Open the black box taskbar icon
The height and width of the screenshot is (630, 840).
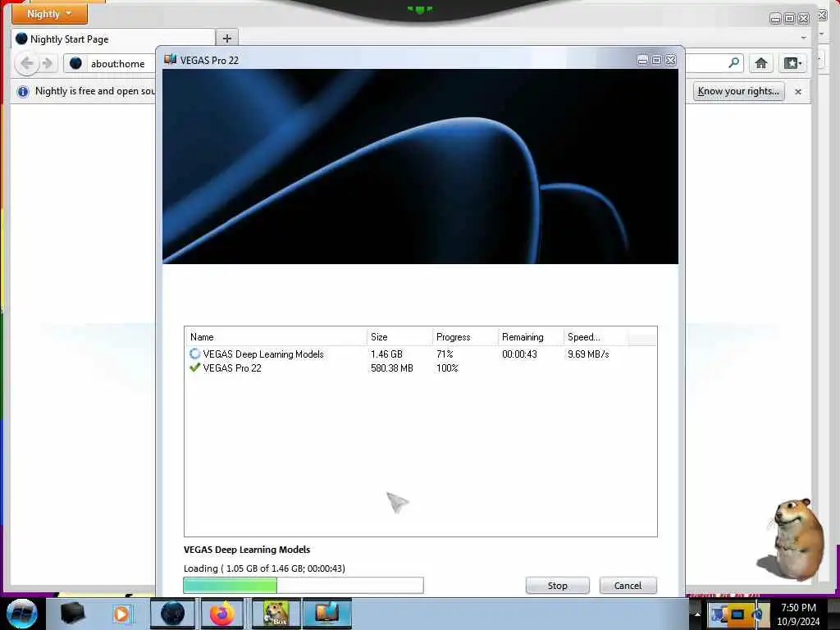click(72, 614)
